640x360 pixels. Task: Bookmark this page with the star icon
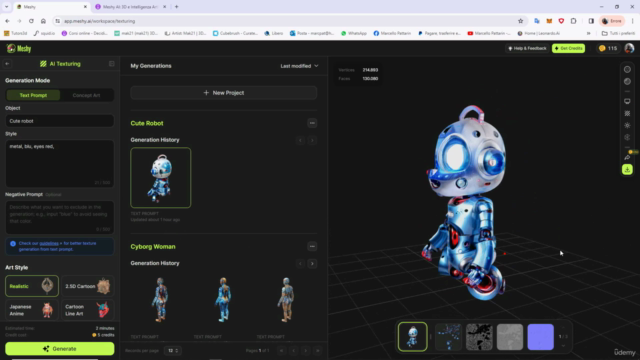click(x=520, y=21)
